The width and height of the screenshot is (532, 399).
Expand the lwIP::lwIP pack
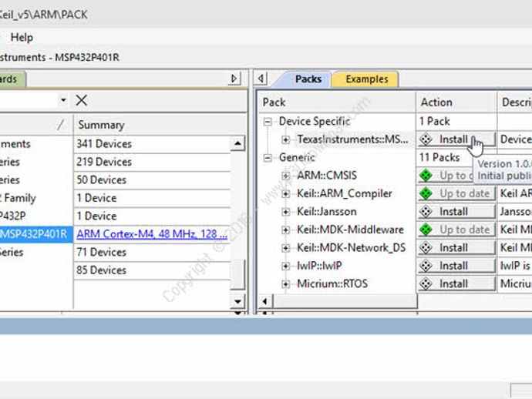coord(286,266)
